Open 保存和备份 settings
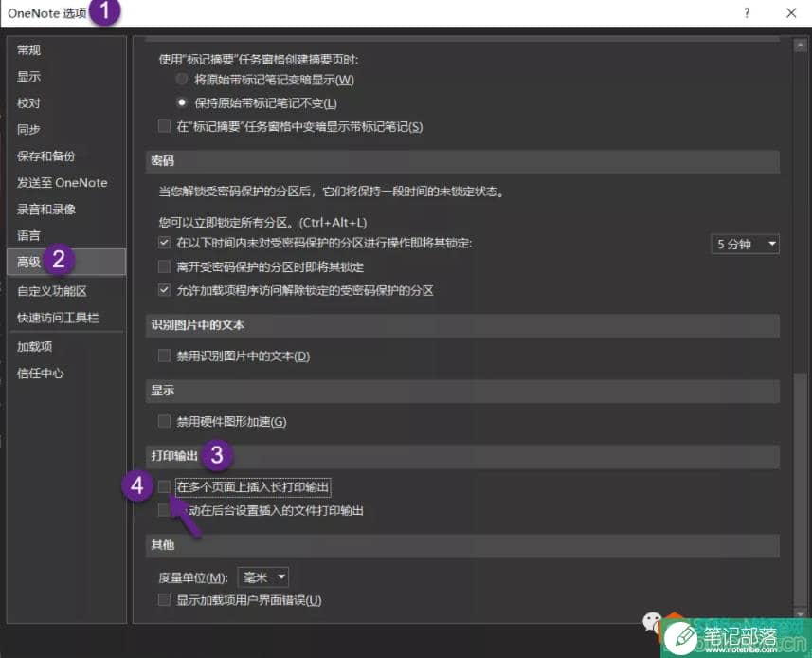Viewport: 812px width, 658px height. (x=46, y=155)
